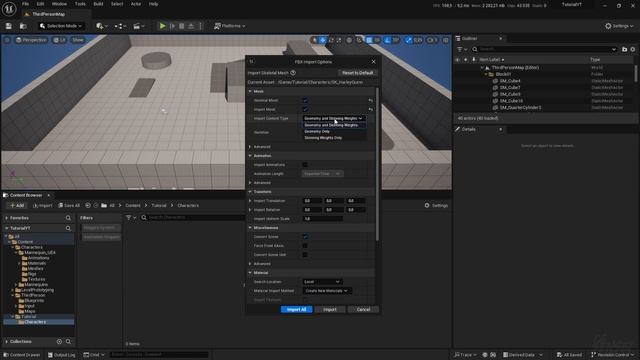Image resolution: width=640 pixels, height=360 pixels.
Task: Choose Geometry and Skinning Weights list option
Action: (334, 125)
